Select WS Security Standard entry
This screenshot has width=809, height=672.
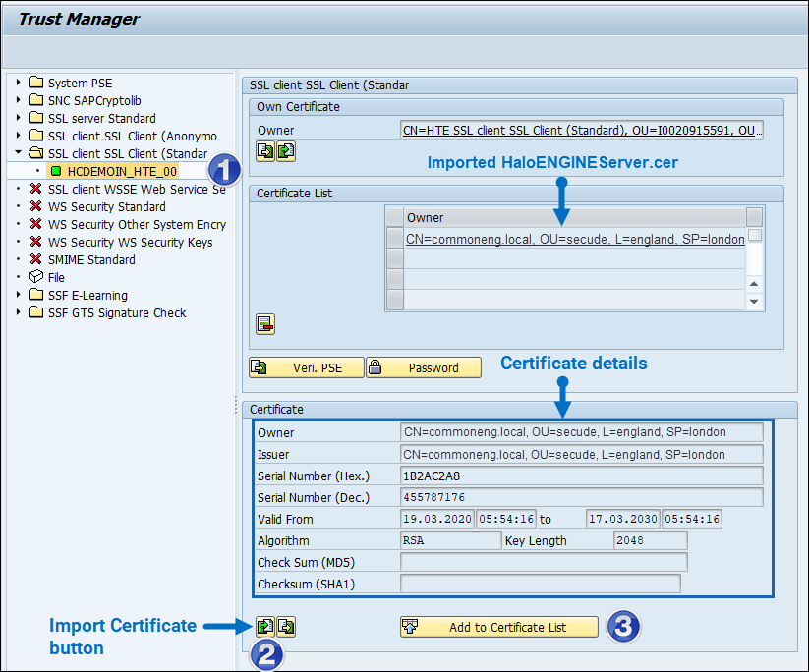107,207
